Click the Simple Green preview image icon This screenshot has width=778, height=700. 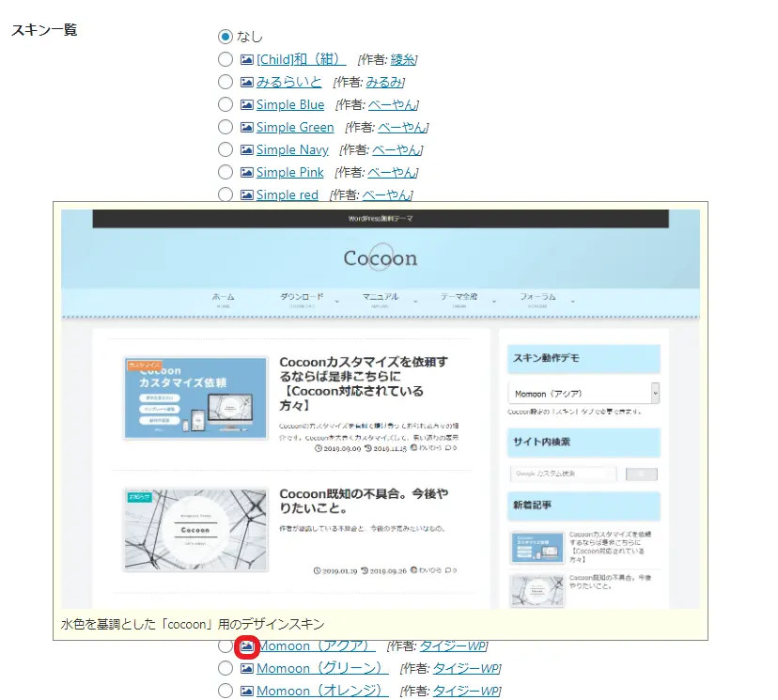click(246, 127)
